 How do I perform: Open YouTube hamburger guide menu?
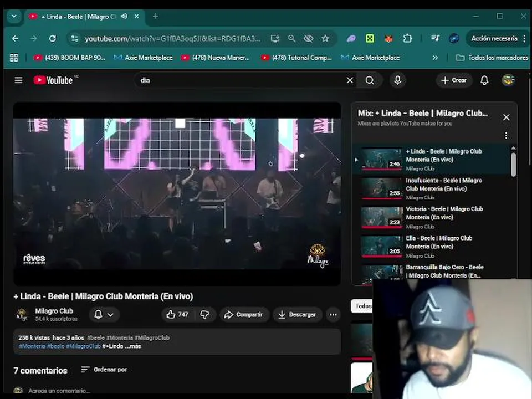point(18,80)
